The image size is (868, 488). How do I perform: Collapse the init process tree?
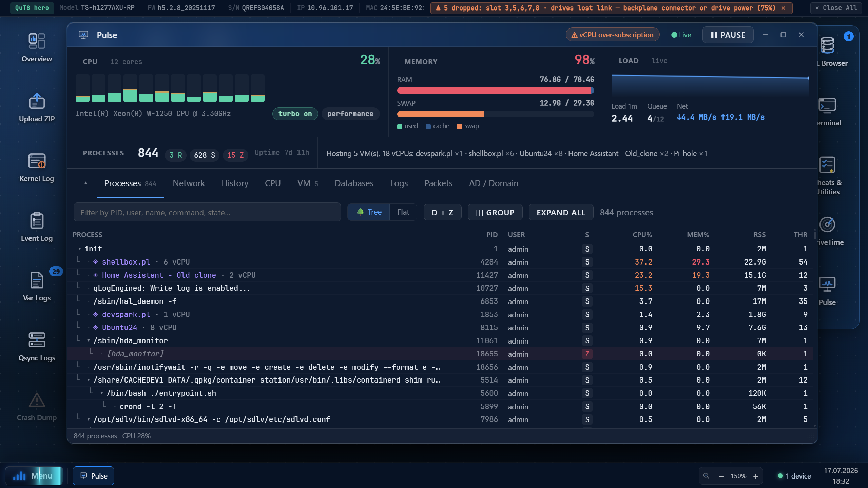click(x=80, y=249)
